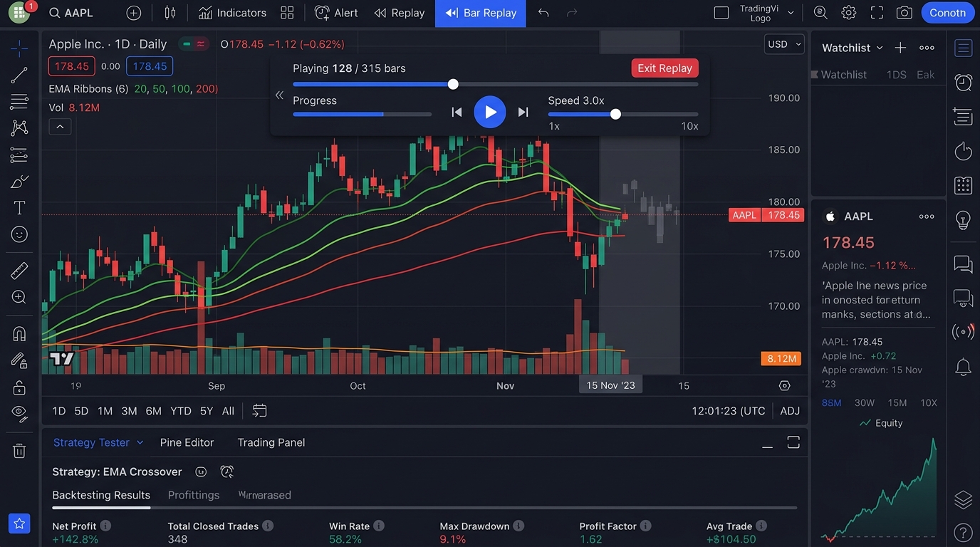Step forward one bar in replay
This screenshot has width=980, height=547.
coord(523,112)
